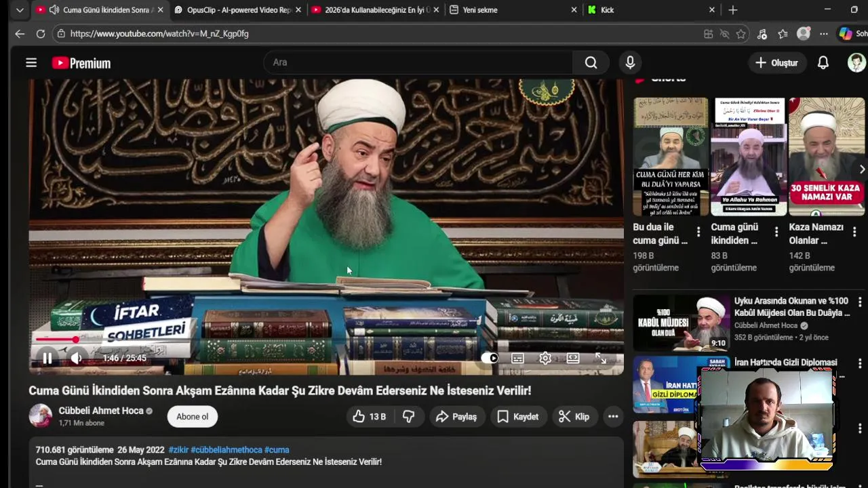Open options menu for 'Cuma günü ikindiden' Short

776,232
